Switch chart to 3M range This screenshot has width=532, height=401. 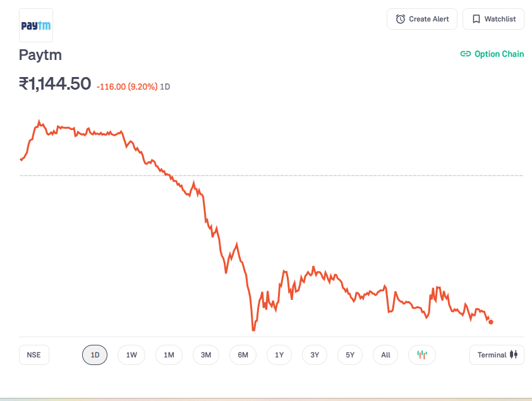pyautogui.click(x=206, y=355)
